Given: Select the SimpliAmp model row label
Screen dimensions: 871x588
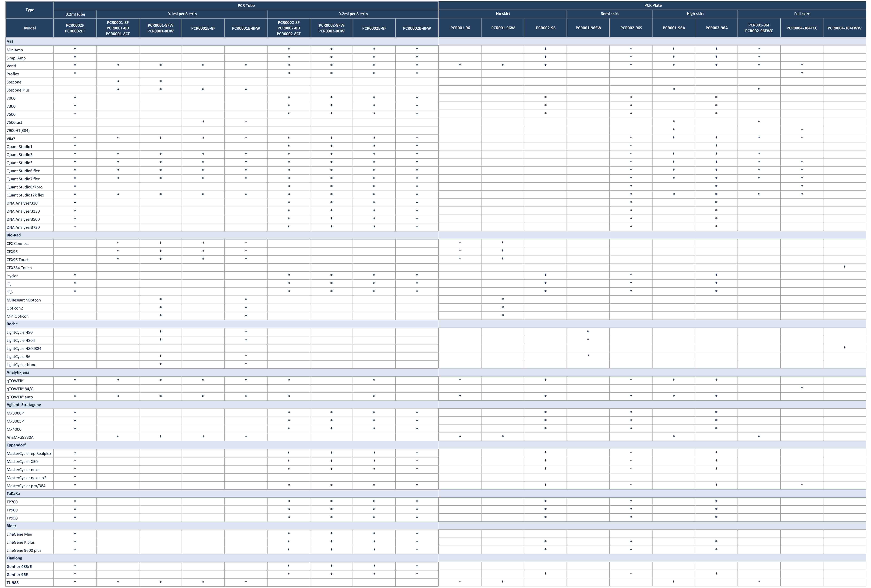Looking at the screenshot, I should pyautogui.click(x=16, y=58).
